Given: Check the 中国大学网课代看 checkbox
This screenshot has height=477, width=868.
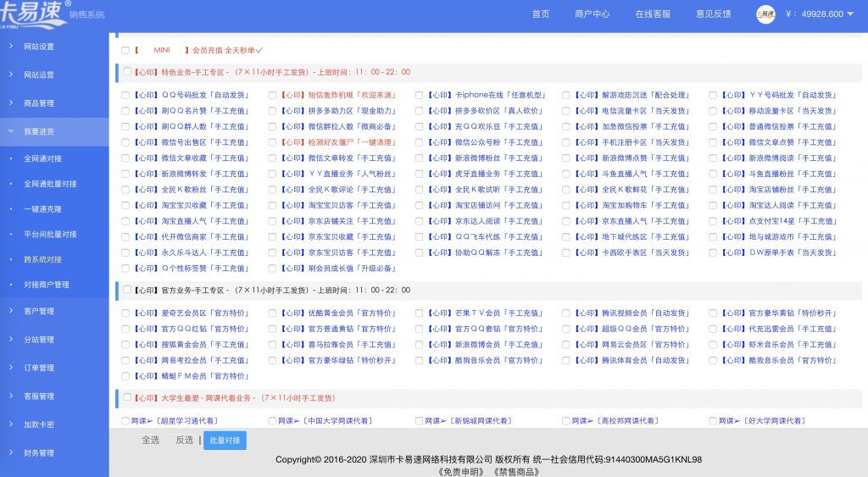Looking at the screenshot, I should tap(272, 421).
